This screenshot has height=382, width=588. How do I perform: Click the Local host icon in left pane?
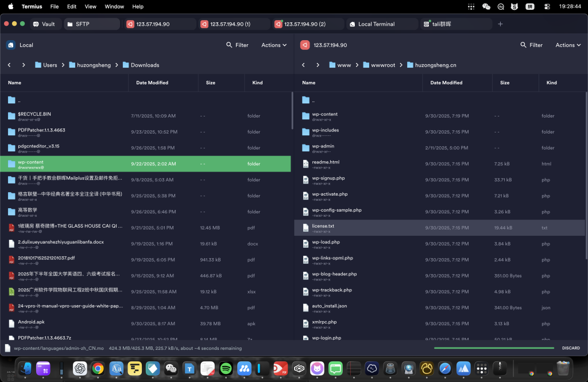point(11,45)
